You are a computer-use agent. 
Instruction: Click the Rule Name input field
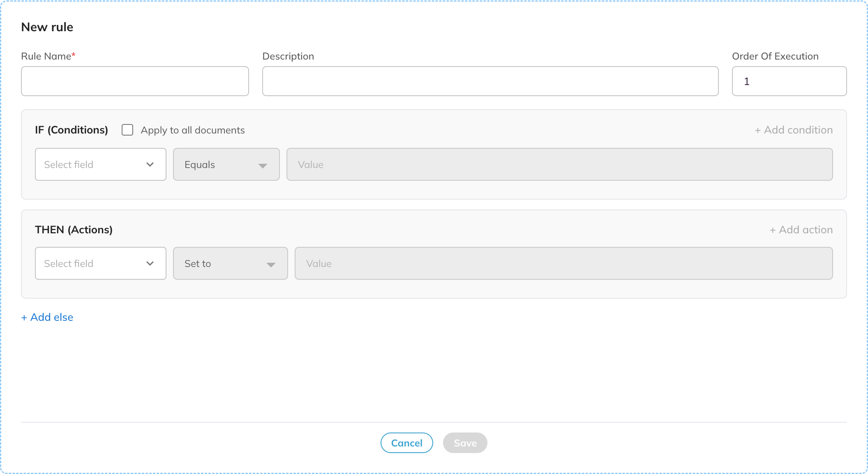135,81
